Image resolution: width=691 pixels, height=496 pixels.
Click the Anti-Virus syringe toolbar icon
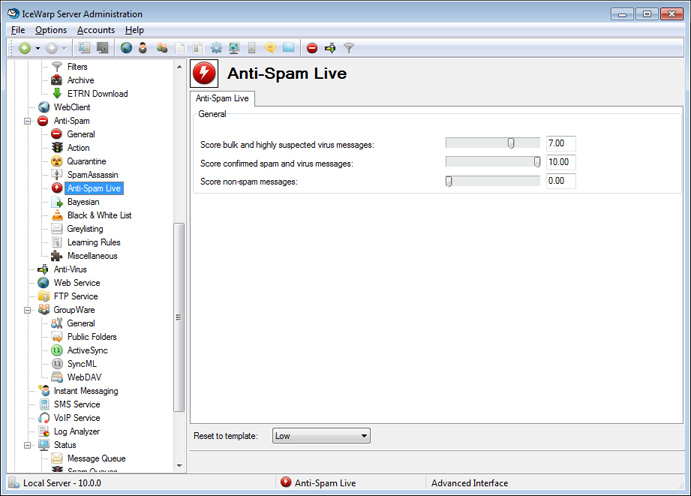coord(330,48)
